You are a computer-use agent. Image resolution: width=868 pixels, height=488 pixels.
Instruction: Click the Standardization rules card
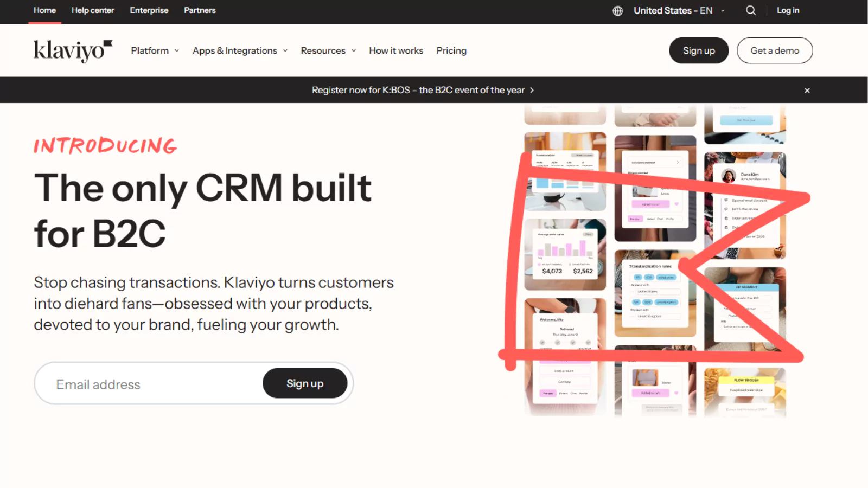coord(655,293)
